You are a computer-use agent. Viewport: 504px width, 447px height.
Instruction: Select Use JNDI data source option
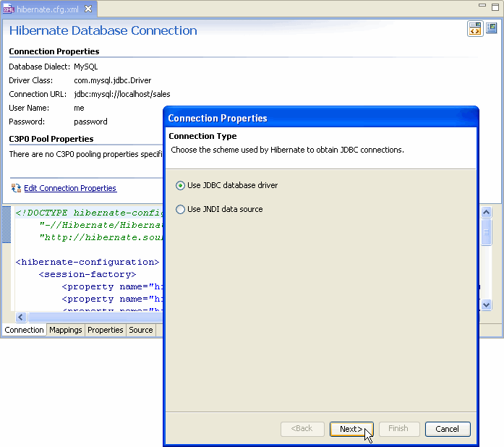[x=219, y=209]
